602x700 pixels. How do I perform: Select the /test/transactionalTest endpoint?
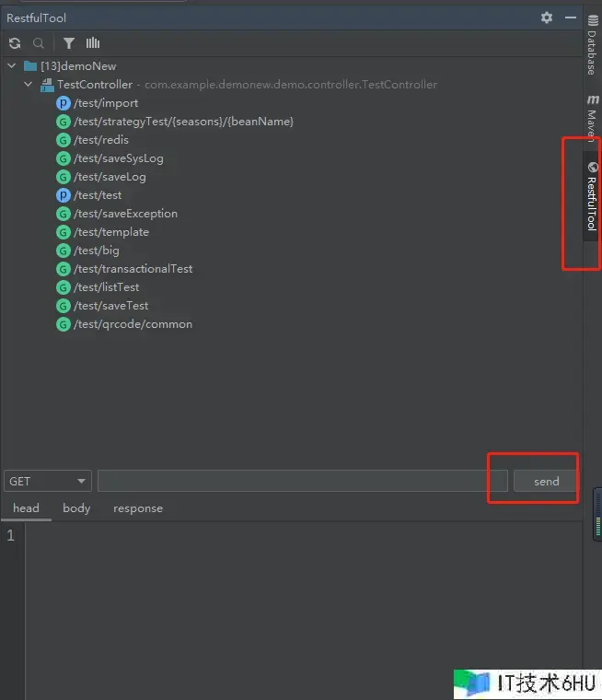133,269
